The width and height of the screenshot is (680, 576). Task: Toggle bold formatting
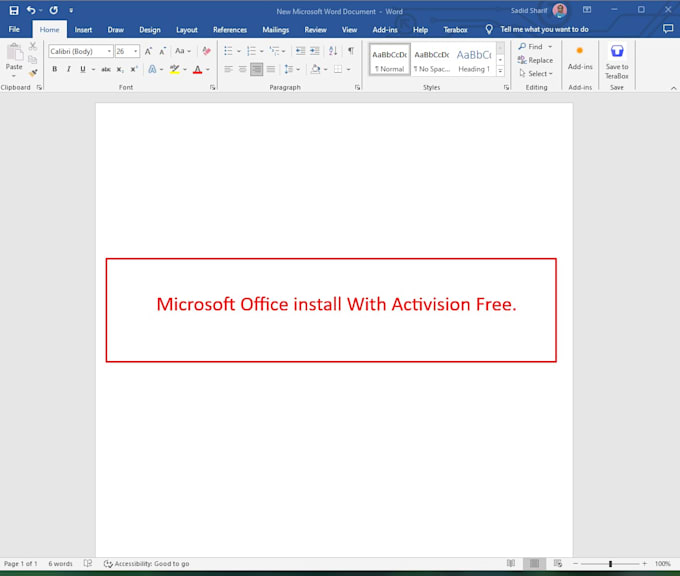[x=55, y=69]
